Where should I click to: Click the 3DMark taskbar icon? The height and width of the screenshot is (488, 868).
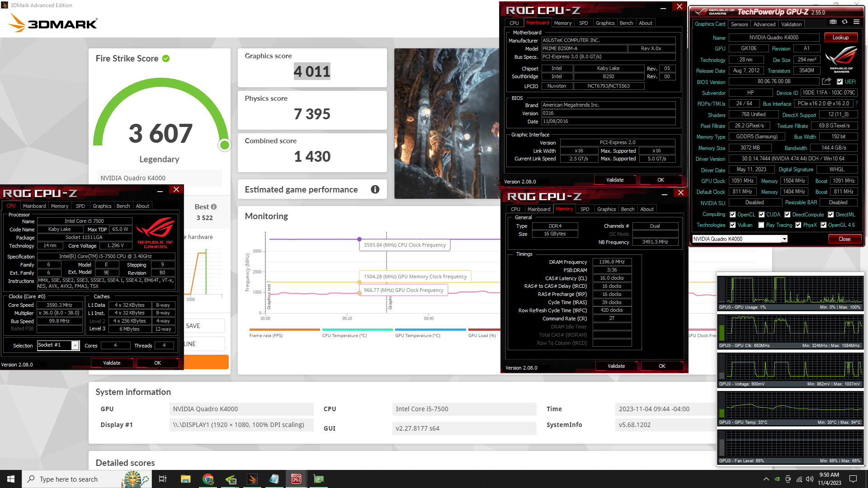(x=252, y=479)
